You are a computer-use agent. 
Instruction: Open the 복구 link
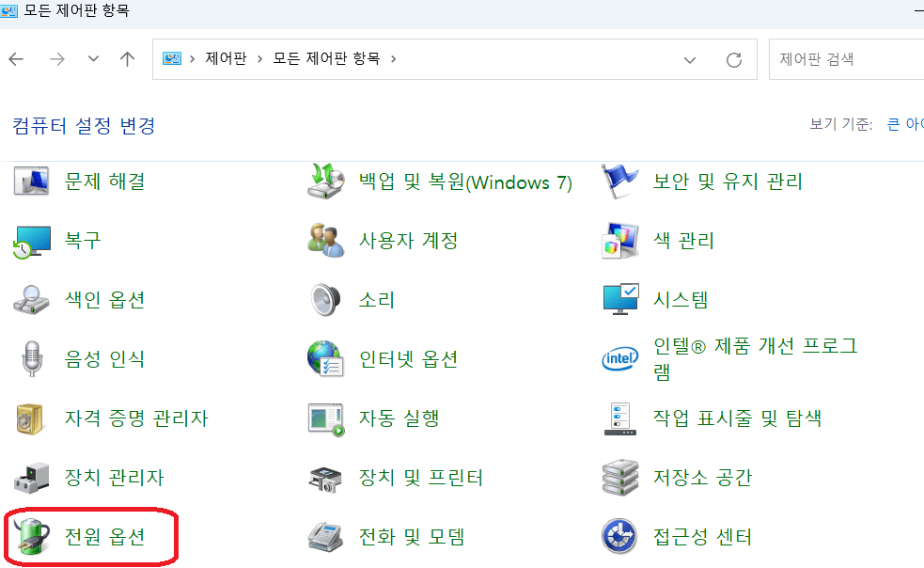click(x=83, y=241)
